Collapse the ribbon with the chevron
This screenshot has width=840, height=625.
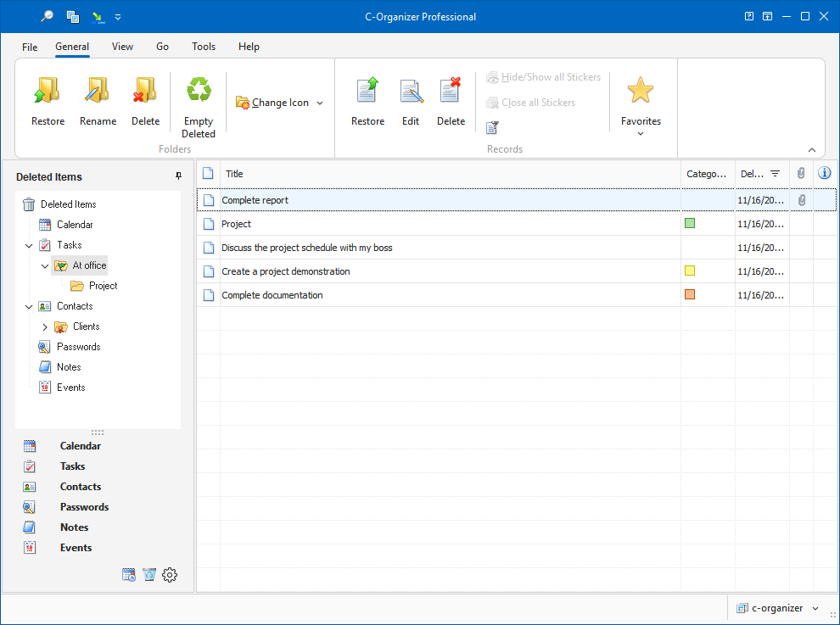812,150
